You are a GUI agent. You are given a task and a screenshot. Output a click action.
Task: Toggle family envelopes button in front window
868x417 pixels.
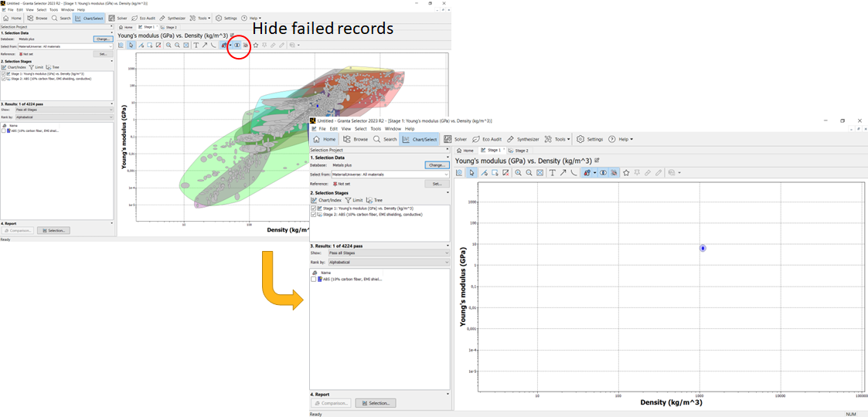click(x=587, y=172)
